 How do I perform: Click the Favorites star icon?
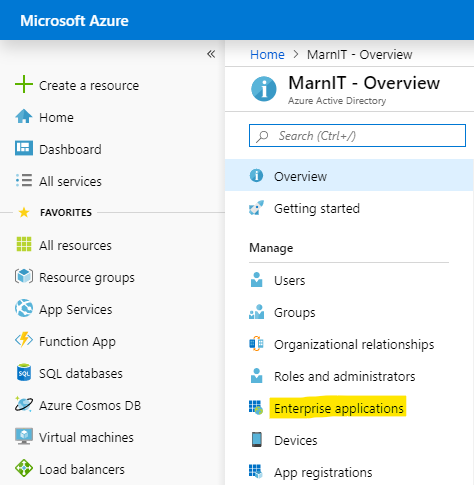[24, 212]
